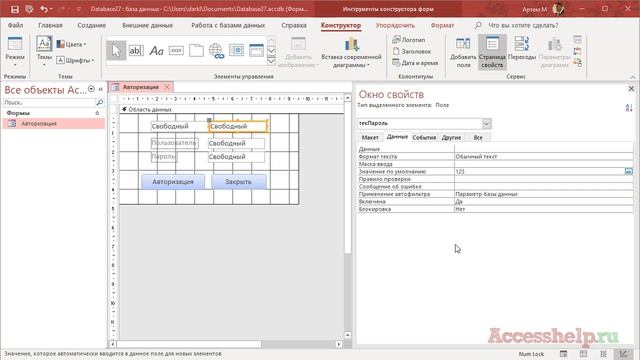Insert Дата и время
Image resolution: width=640 pixels, height=360 pixels.
pyautogui.click(x=415, y=63)
